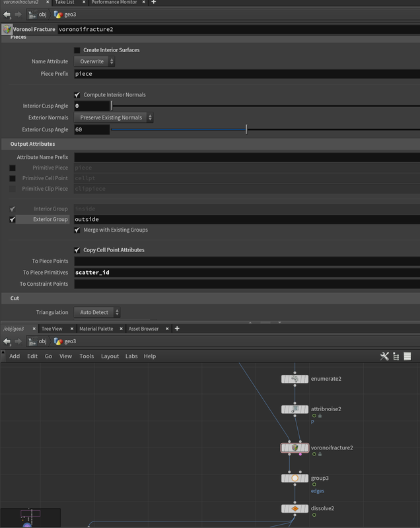
Task: Go forward with the network editor forward arrow
Action: click(18, 341)
